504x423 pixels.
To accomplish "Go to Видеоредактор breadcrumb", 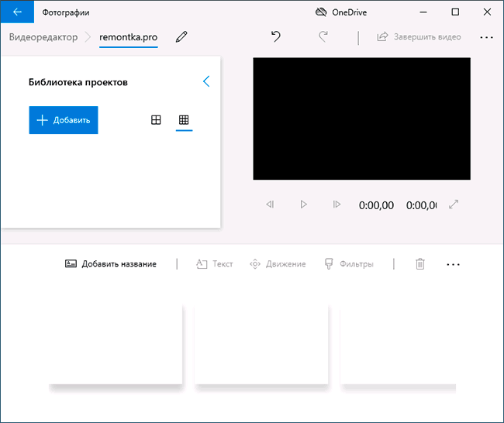I will (43, 37).
